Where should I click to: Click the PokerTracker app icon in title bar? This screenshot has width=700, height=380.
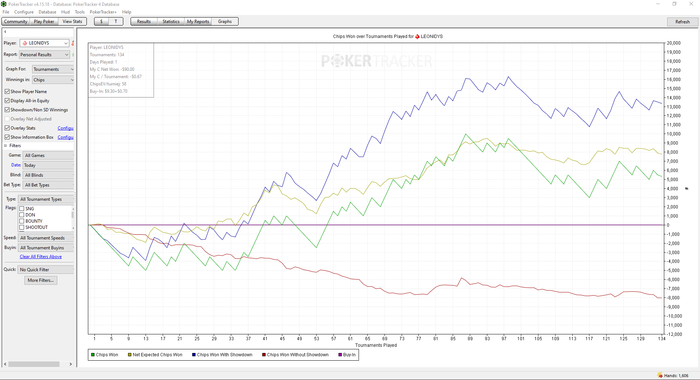coord(4,4)
